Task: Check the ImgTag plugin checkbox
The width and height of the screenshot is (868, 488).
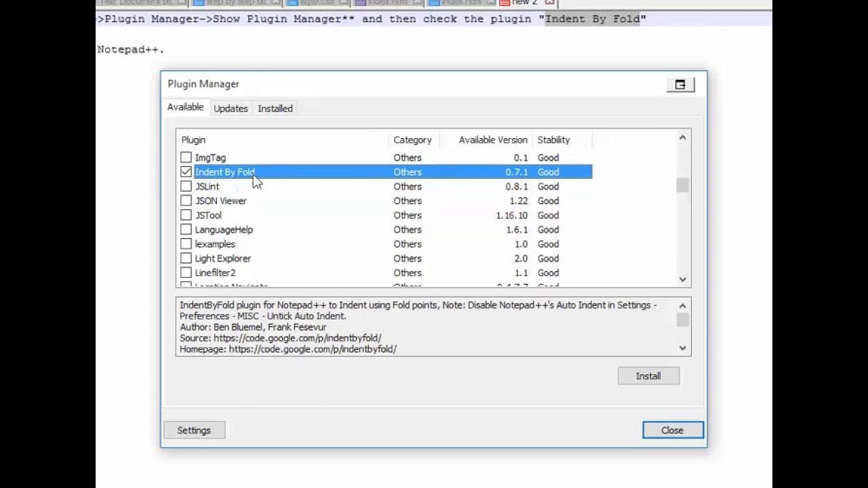Action: point(186,158)
